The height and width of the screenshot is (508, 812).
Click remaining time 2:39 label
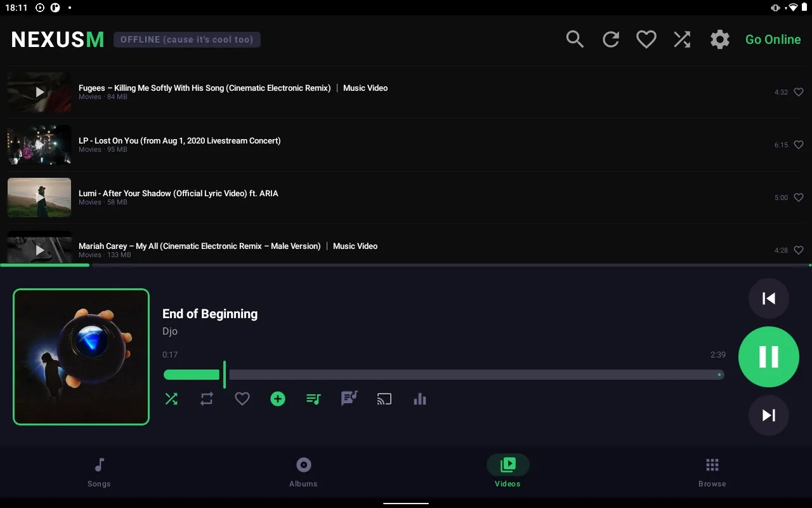tap(717, 355)
